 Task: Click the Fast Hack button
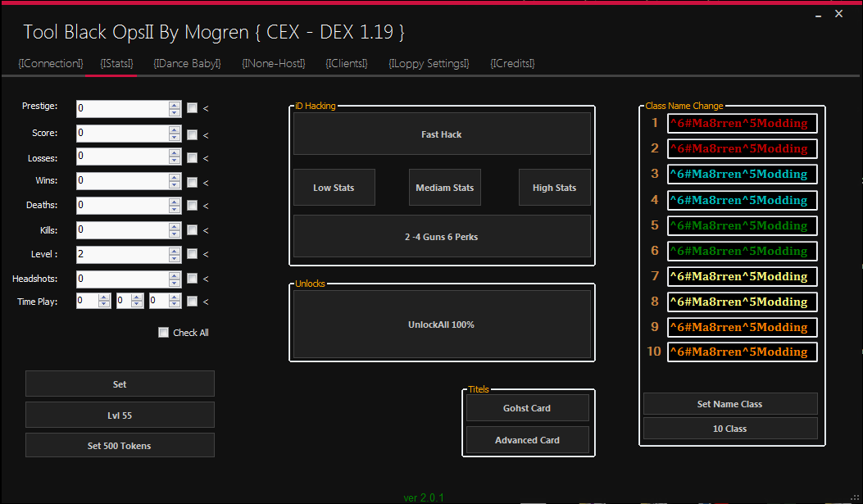[442, 134]
